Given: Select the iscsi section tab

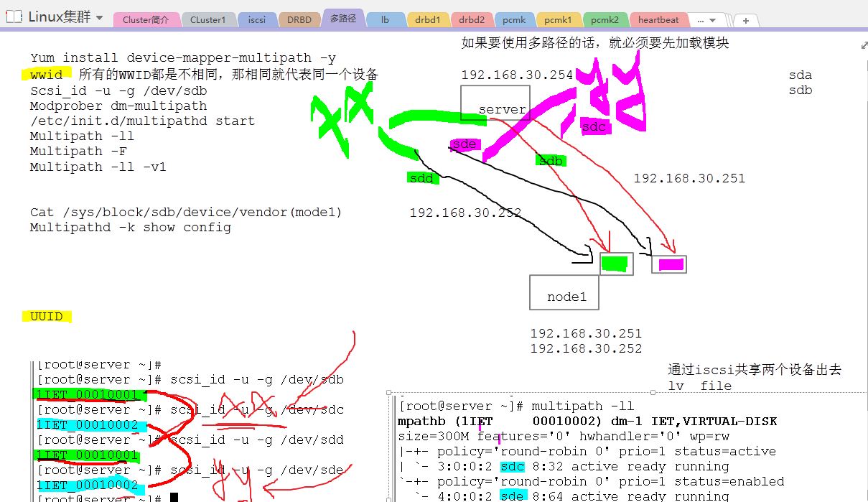Looking at the screenshot, I should (257, 20).
